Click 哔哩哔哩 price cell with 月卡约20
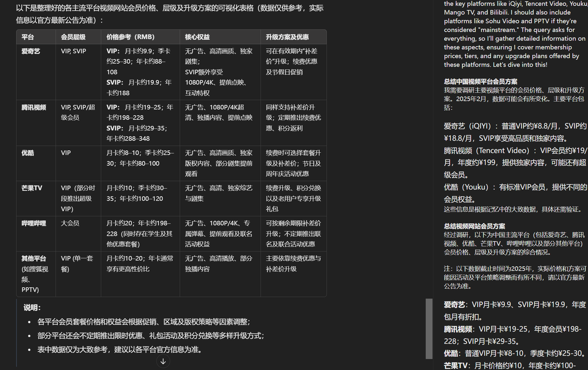This screenshot has height=370, width=588. (140, 234)
